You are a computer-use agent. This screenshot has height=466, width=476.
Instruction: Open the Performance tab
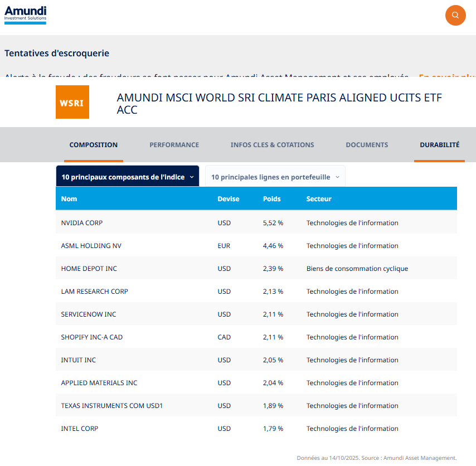pyautogui.click(x=174, y=145)
